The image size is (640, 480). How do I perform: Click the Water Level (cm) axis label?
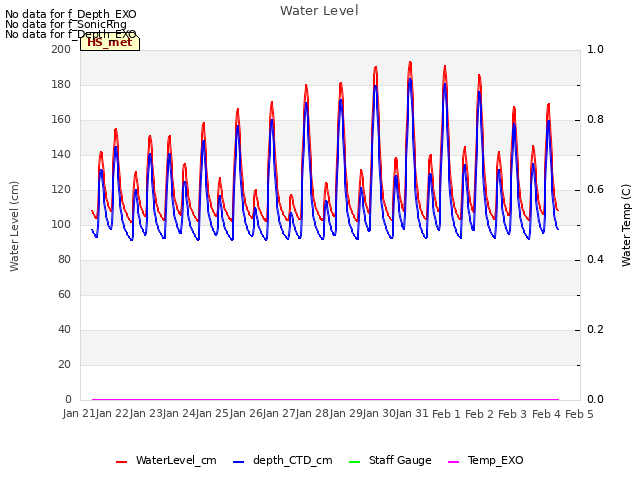pyautogui.click(x=14, y=226)
